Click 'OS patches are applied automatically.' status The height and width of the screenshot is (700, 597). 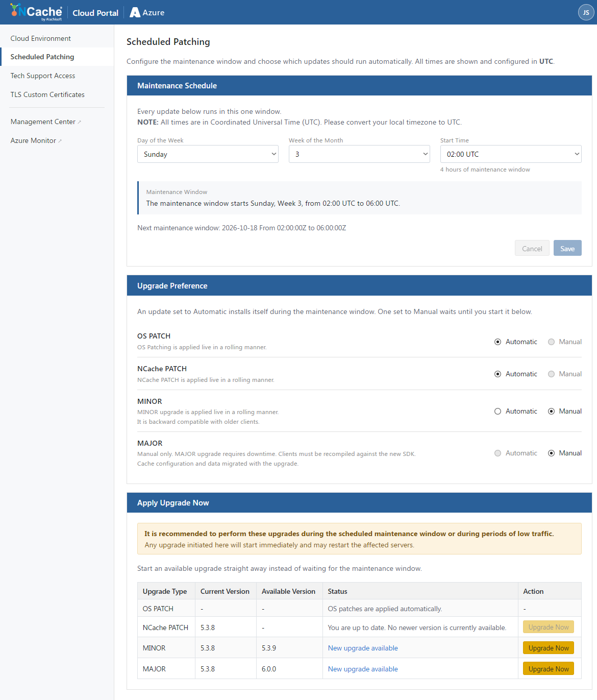point(385,609)
